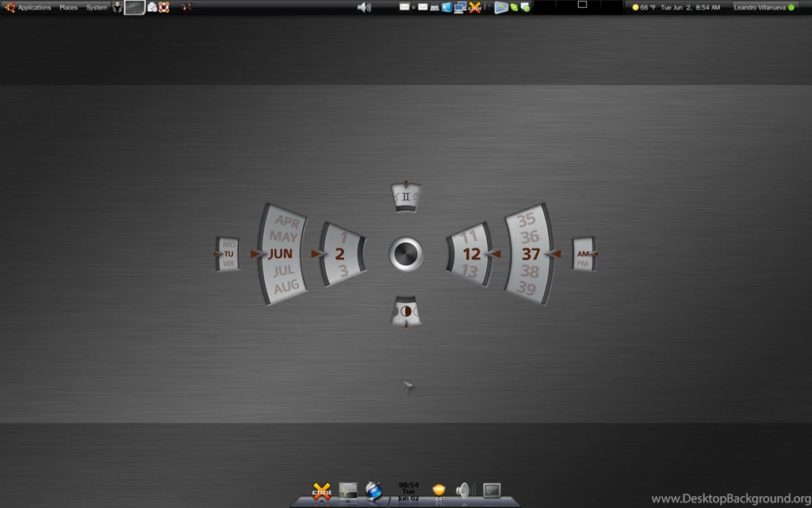Click the help lifesaver icon in top panel

[163, 7]
